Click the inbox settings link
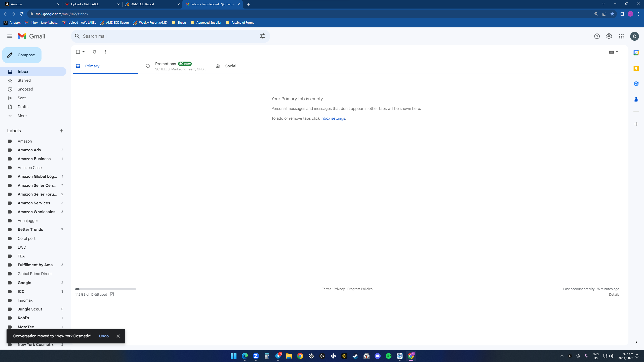The image size is (644, 362). pos(333,118)
